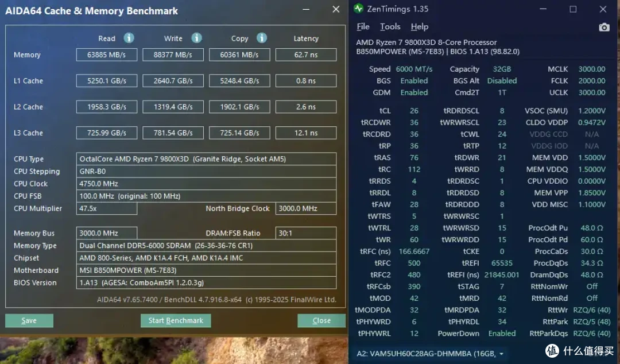Click CPU Type field OctalCore AMD Ryzen

[x=207, y=158]
